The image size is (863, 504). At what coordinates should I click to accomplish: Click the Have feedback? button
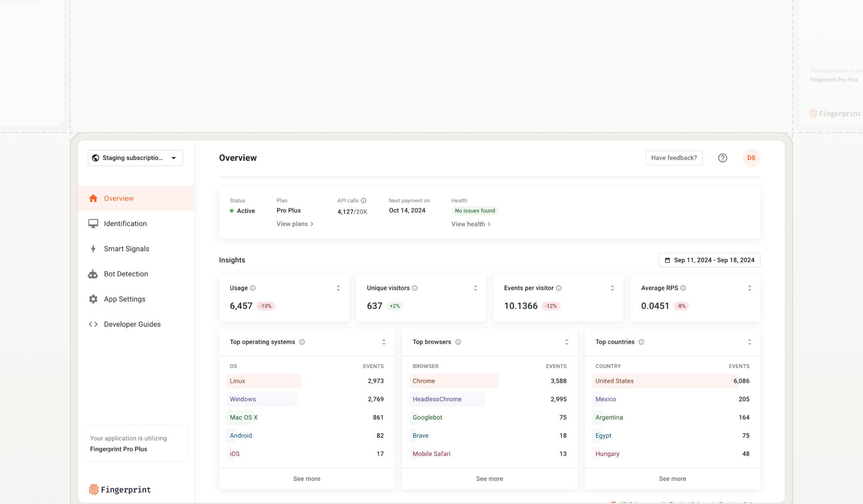674,158
